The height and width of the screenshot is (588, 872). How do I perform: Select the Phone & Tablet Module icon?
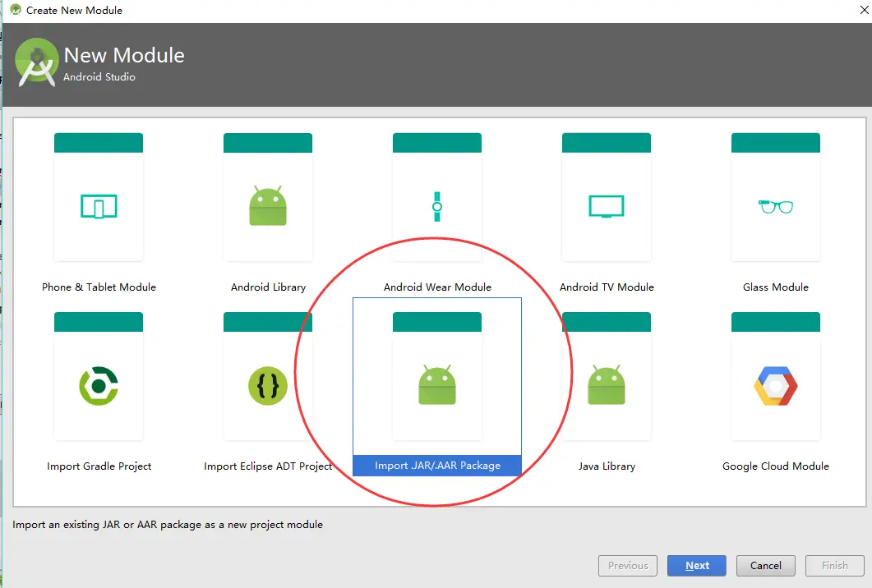[99, 206]
